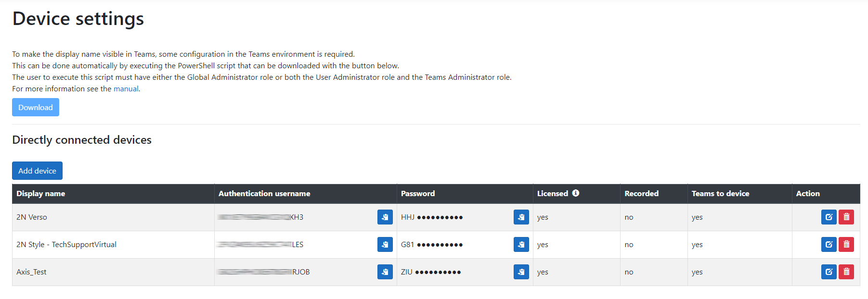
Task: Click the 2N Verso masked password text
Action: (432, 217)
